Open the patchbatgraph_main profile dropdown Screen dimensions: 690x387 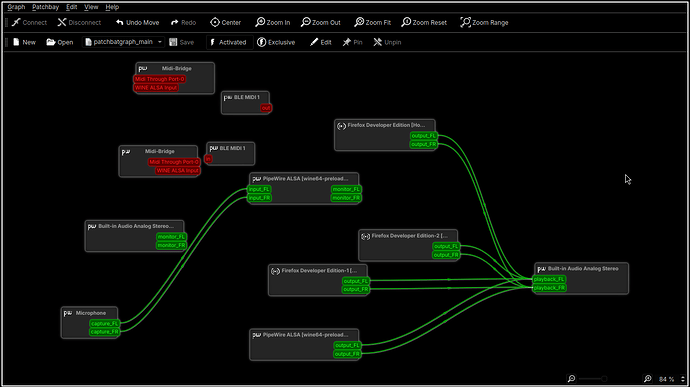124,42
